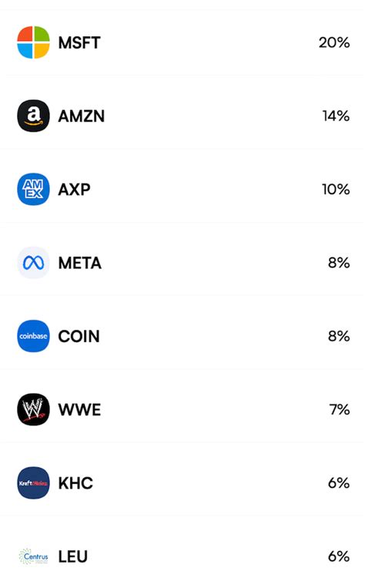Select the AMZN ticker label

click(x=82, y=116)
